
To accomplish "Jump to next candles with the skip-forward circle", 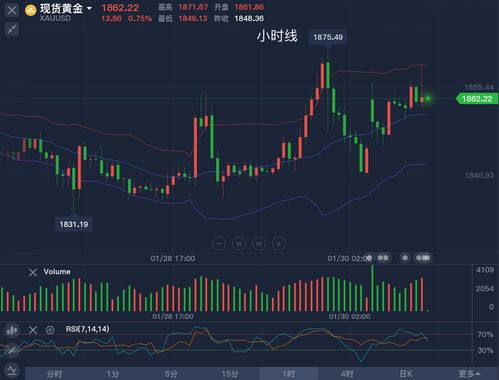I will (x=259, y=243).
